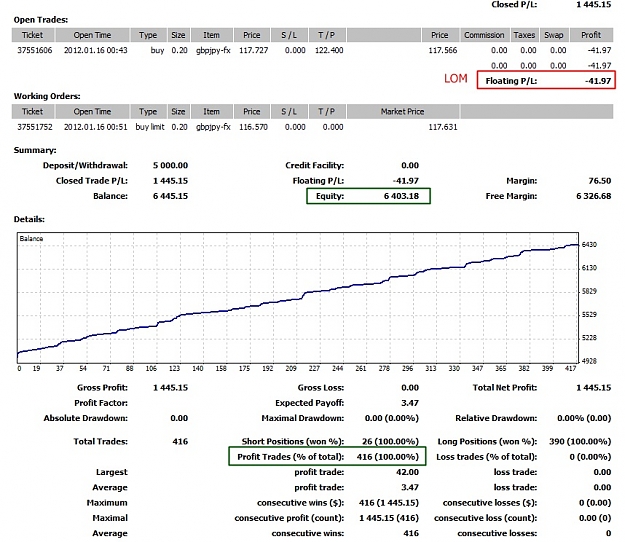Click the Commission column header in Open Trades
The height and width of the screenshot is (542, 625).
(484, 35)
